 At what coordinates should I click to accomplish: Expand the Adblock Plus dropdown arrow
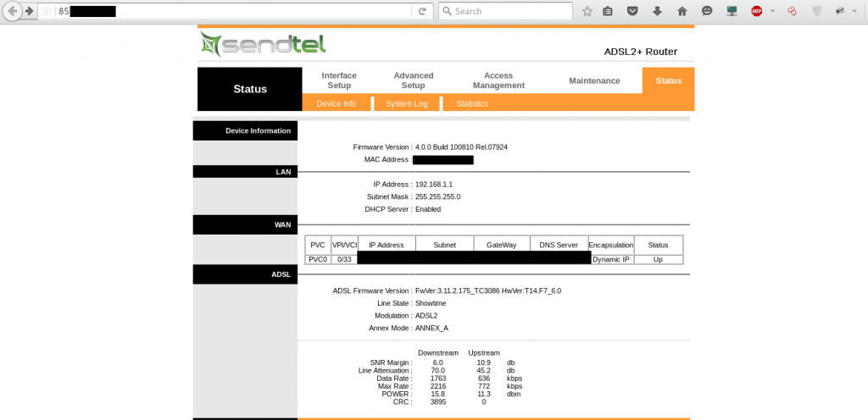tap(772, 11)
